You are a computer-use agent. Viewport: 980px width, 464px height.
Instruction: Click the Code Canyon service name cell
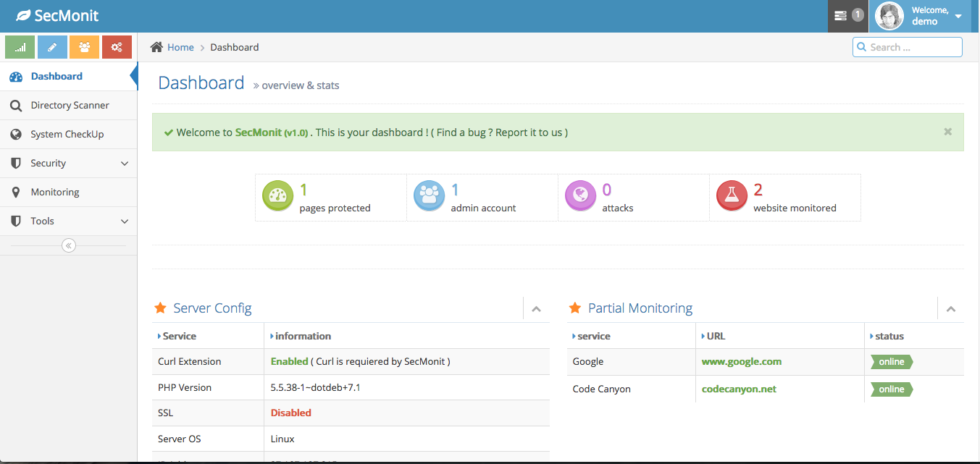click(602, 389)
